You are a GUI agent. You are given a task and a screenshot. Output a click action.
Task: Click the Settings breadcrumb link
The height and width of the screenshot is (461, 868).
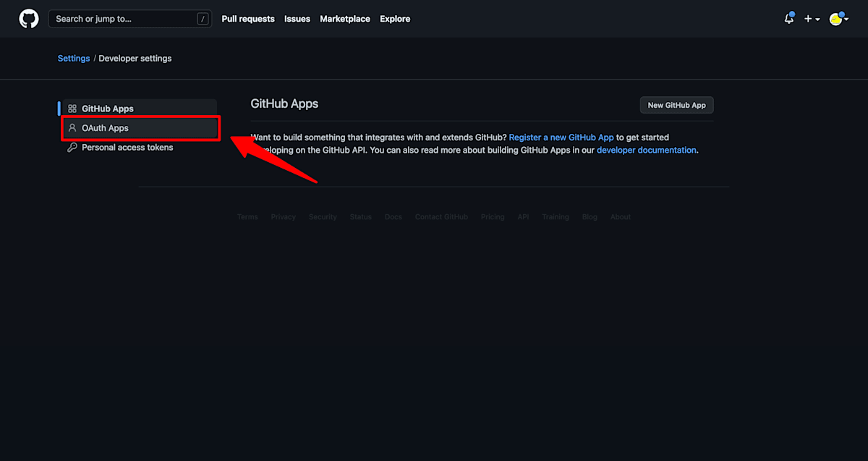(74, 58)
